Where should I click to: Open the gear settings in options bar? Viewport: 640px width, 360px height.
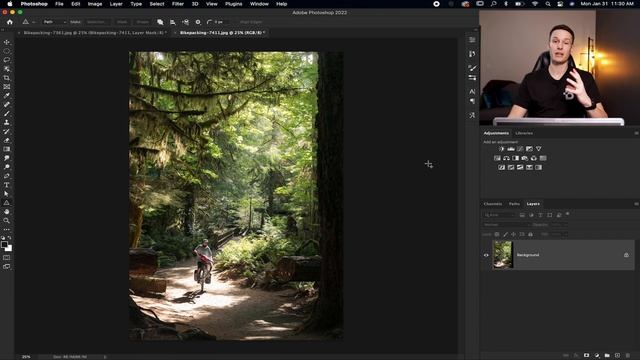coord(198,22)
